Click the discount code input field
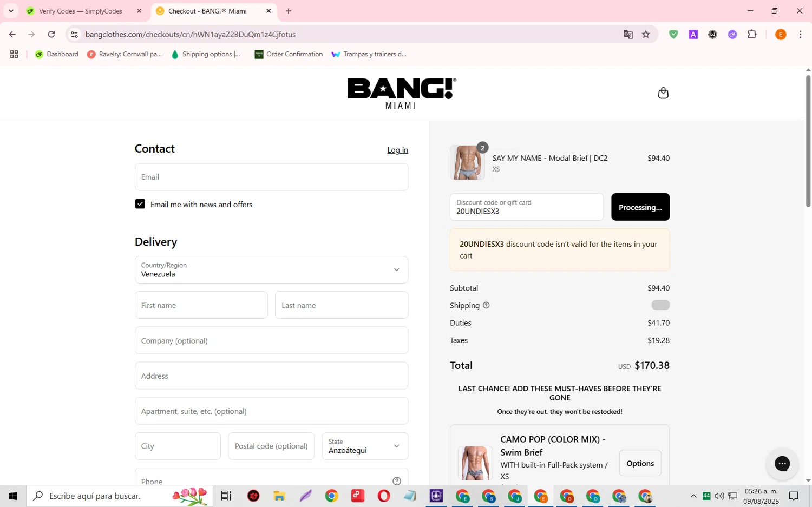The width and height of the screenshot is (812, 507). [x=526, y=207]
